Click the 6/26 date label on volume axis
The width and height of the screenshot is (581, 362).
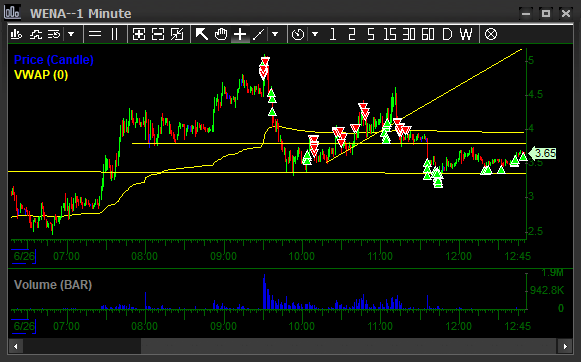pyautogui.click(x=24, y=326)
